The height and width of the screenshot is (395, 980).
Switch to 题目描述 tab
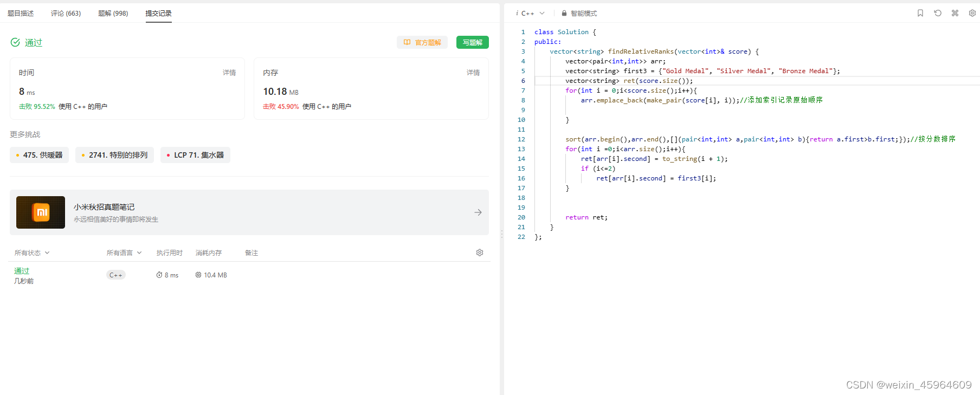pos(21,14)
